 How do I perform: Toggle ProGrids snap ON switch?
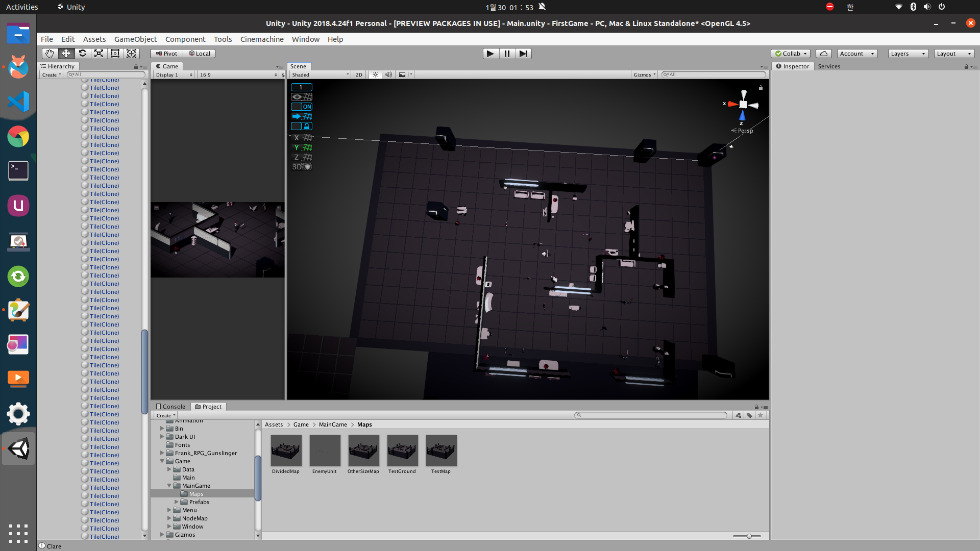pos(302,107)
